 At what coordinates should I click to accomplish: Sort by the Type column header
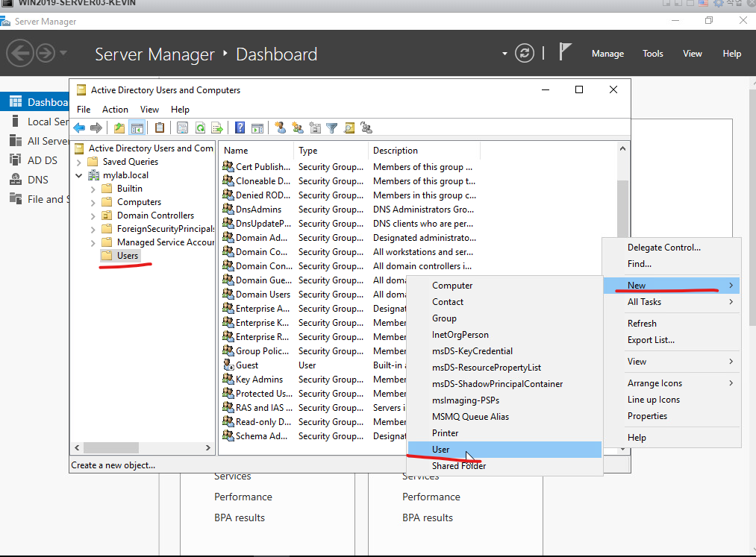pos(331,151)
